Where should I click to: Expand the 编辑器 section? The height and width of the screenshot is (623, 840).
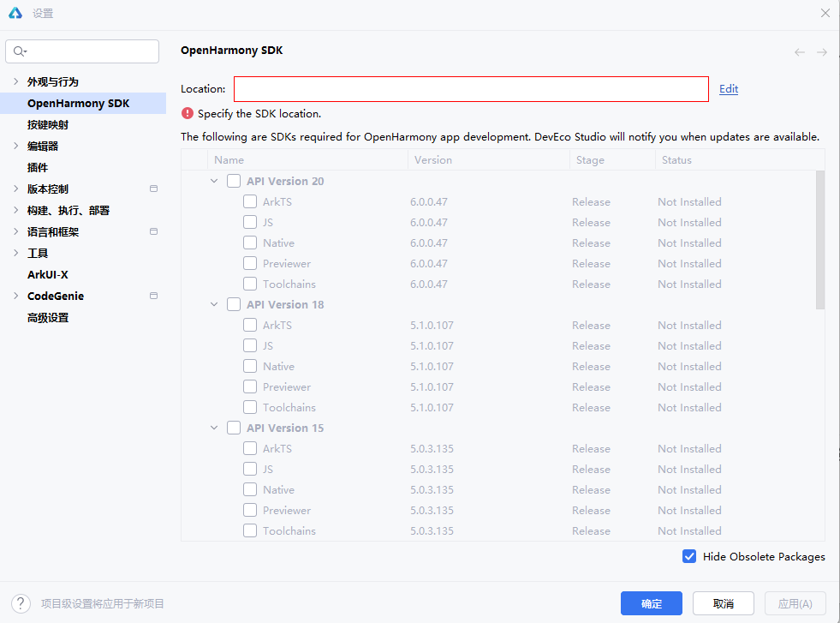pos(15,146)
